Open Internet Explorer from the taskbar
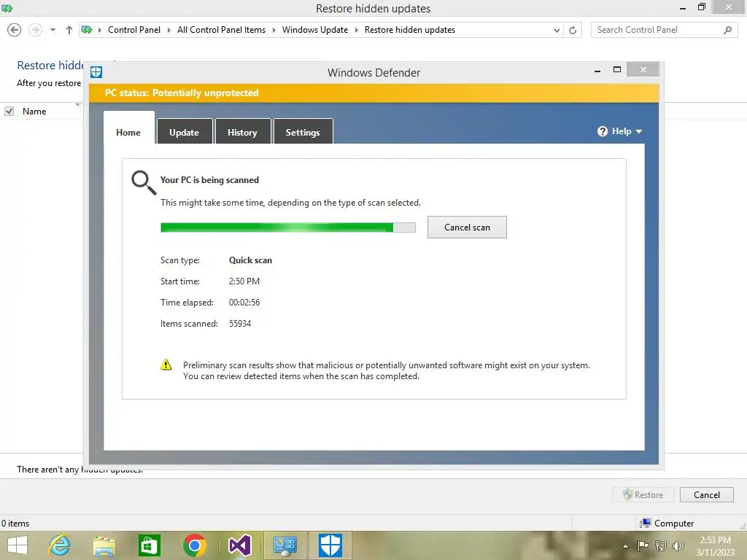747x560 pixels. pos(60,545)
